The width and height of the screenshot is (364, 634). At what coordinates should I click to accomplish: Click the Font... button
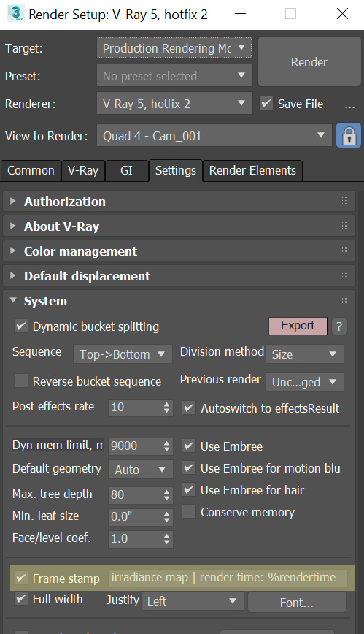coord(297,602)
